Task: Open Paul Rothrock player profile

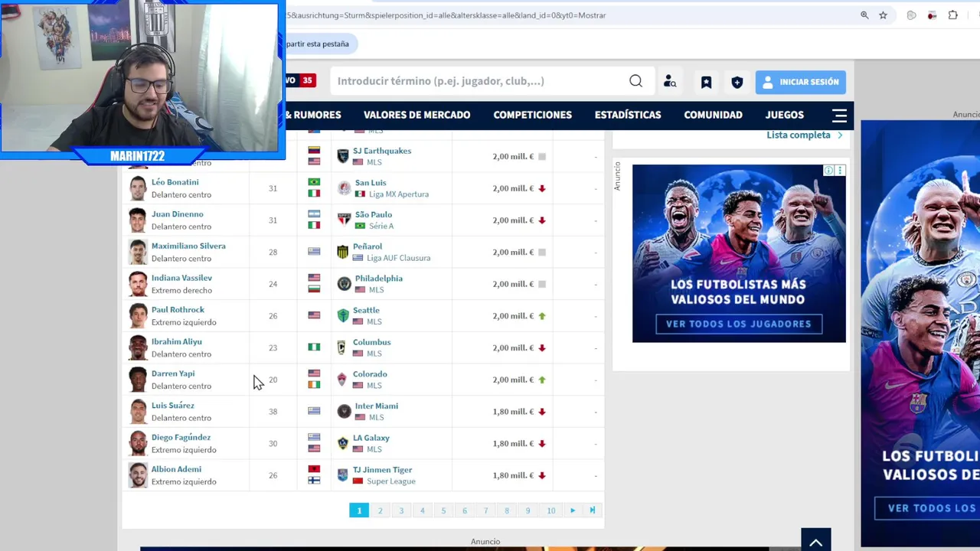Action: 178,310
